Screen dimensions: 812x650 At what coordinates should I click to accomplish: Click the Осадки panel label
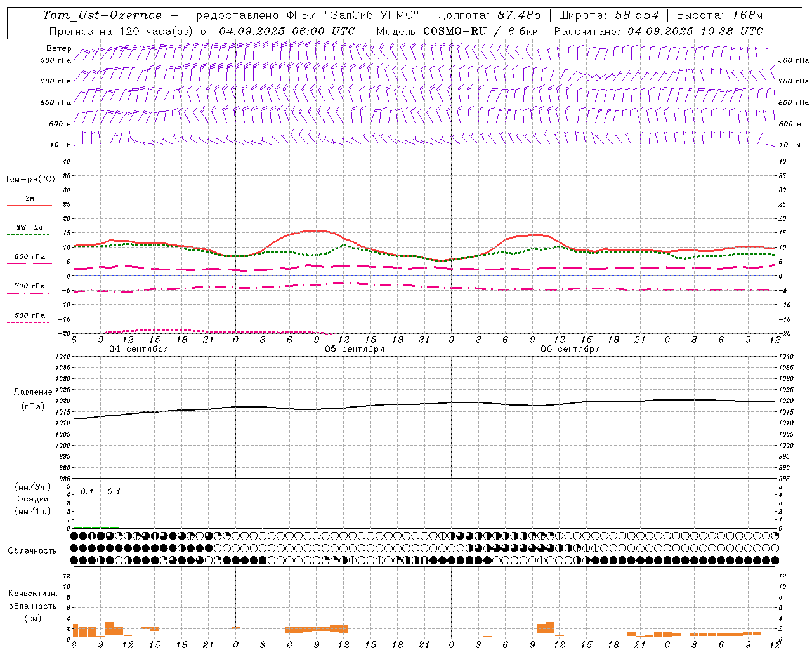pyautogui.click(x=32, y=499)
